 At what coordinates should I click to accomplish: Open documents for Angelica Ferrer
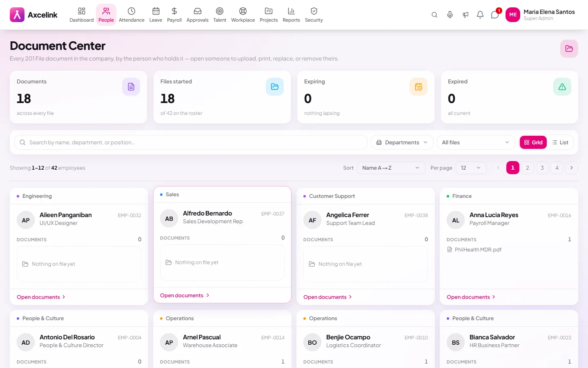tap(327, 297)
